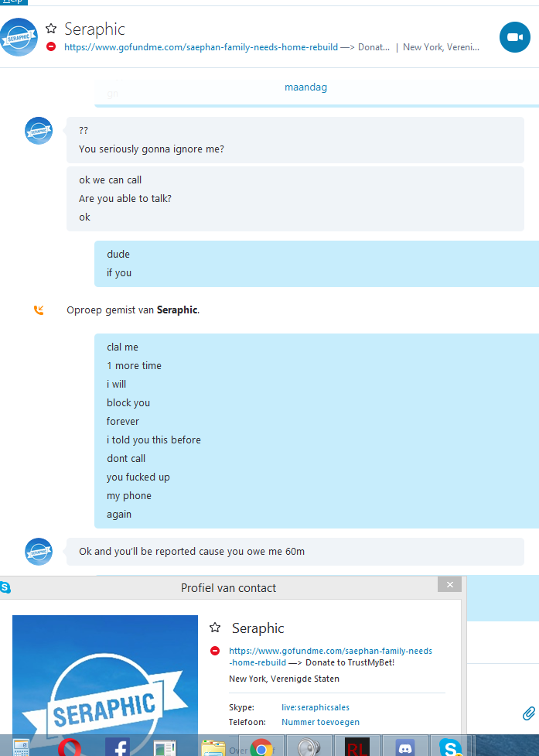This screenshot has width=539, height=756.
Task: Open the gofundme link in chat header
Action: (201, 47)
